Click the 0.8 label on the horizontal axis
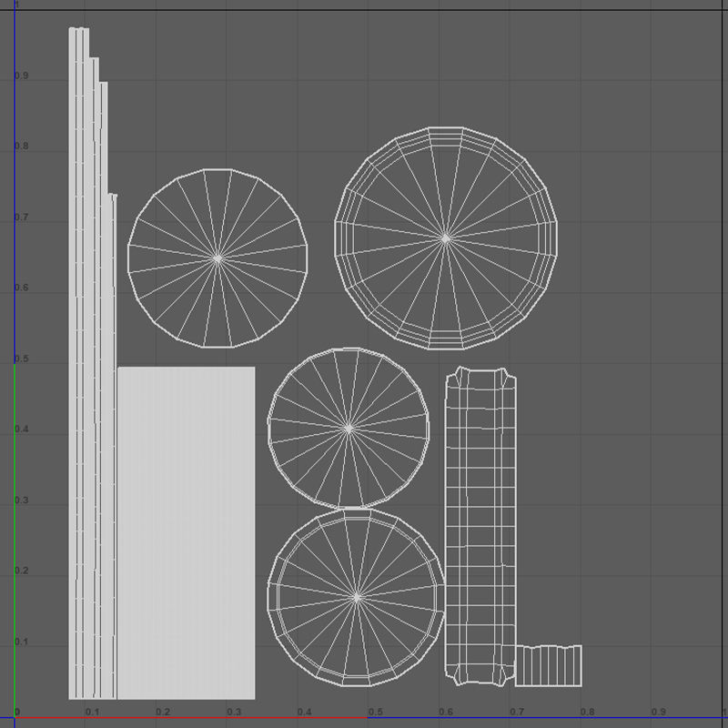This screenshot has width=728, height=728. point(587,712)
